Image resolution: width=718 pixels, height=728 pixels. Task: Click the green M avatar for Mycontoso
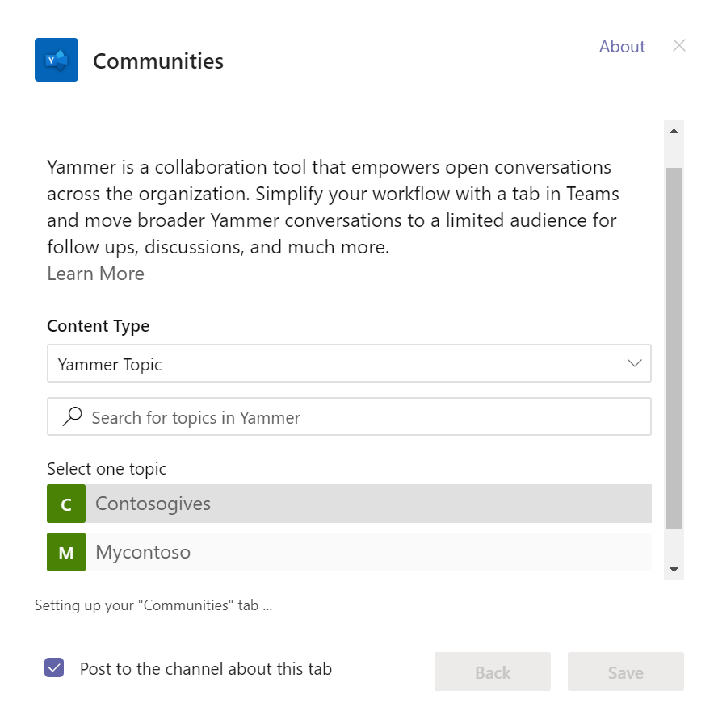point(65,551)
